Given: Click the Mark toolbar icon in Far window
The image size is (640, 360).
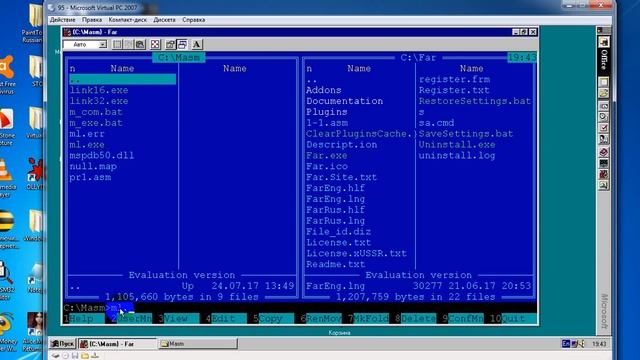Looking at the screenshot, I should click(117, 44).
